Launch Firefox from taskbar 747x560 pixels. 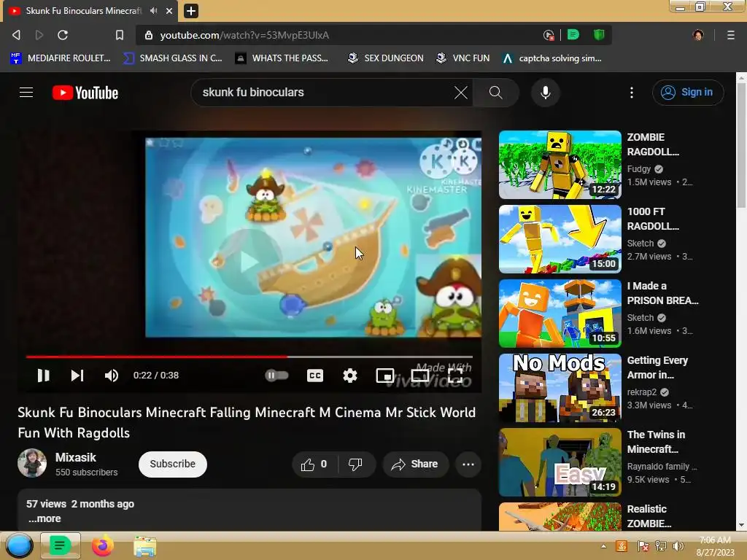click(102, 545)
